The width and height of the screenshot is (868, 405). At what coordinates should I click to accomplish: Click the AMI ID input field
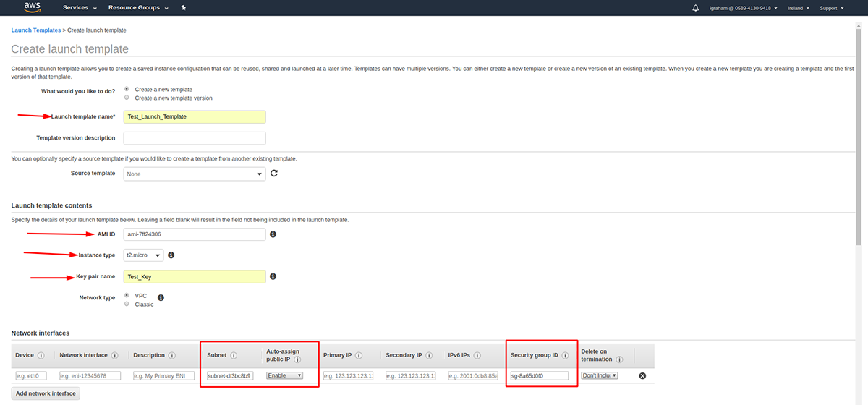point(195,234)
